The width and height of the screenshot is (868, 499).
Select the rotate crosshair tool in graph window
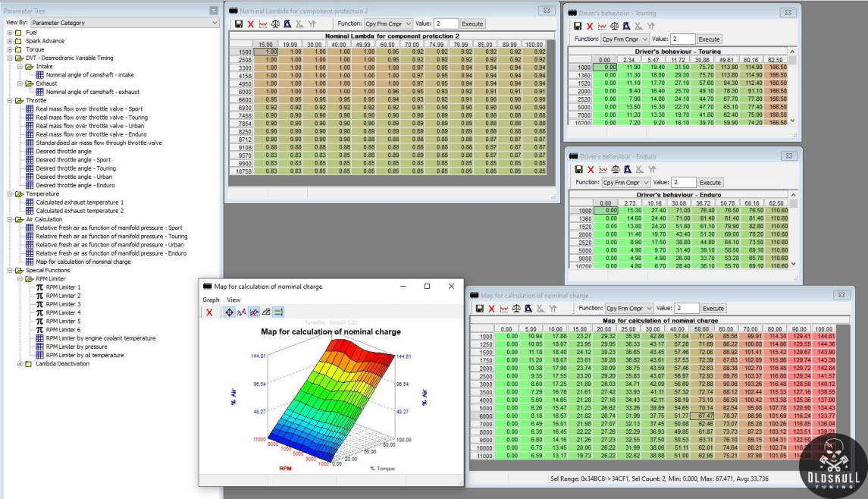pyautogui.click(x=229, y=312)
